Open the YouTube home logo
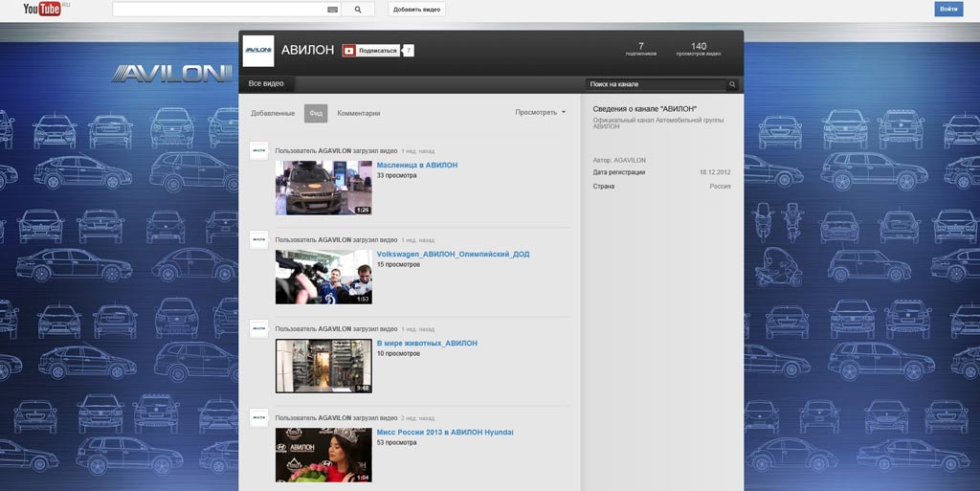The height and width of the screenshot is (491, 980). coord(42,9)
